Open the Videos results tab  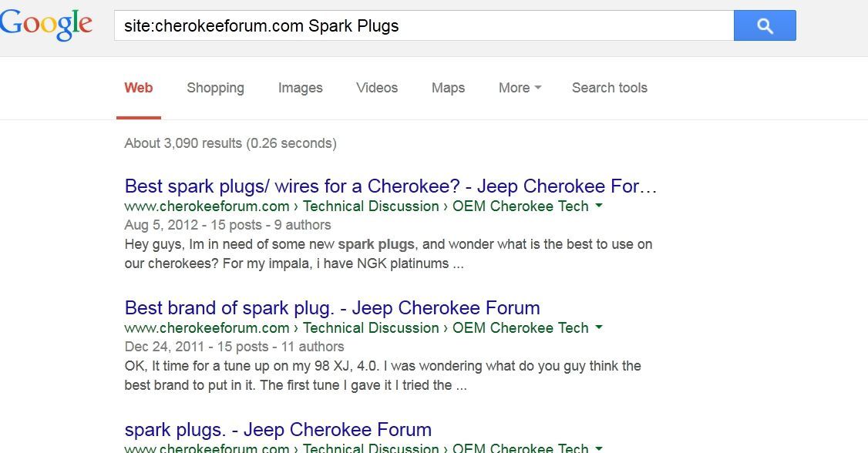click(x=377, y=88)
